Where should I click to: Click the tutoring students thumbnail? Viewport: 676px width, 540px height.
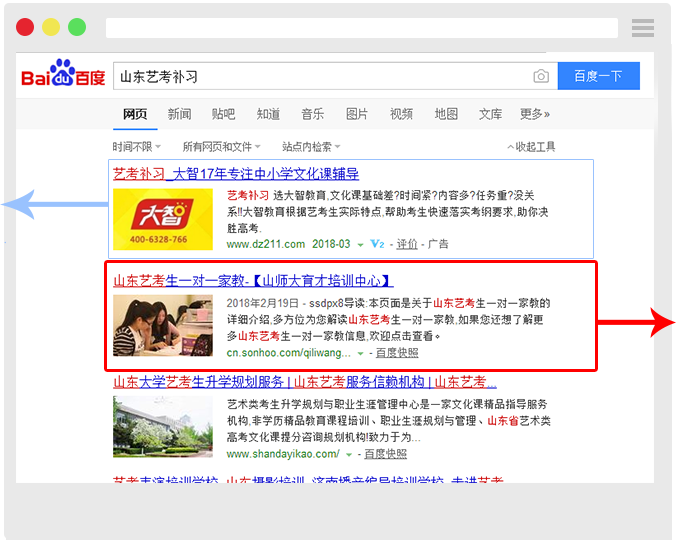pyautogui.click(x=163, y=325)
